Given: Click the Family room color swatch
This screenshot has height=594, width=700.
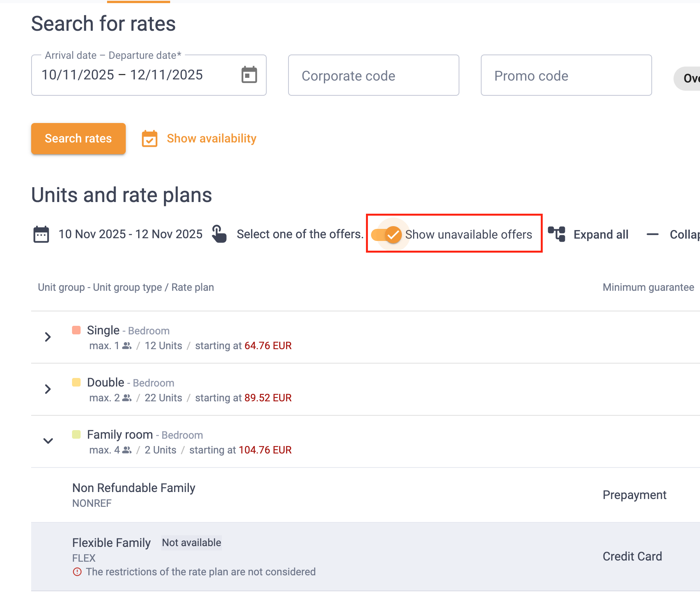Looking at the screenshot, I should point(76,434).
